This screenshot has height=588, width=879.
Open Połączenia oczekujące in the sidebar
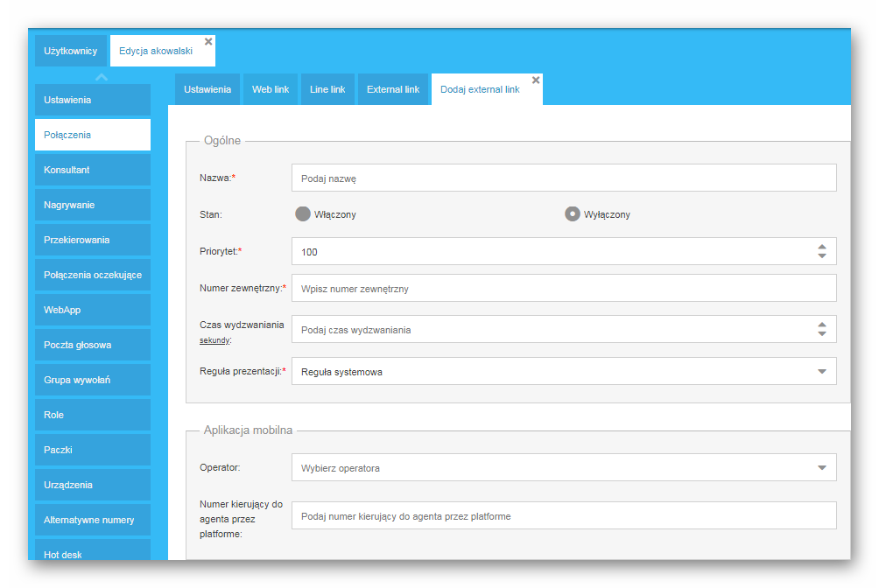tap(93, 275)
